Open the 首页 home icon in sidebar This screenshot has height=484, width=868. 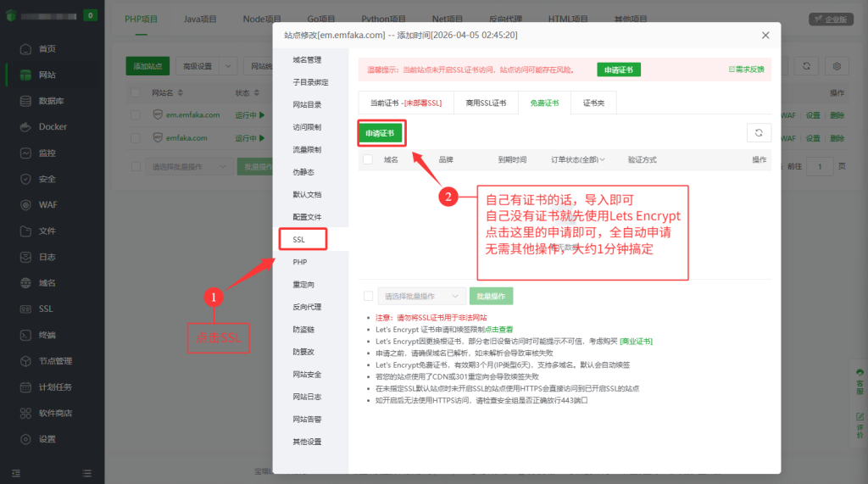coord(25,48)
